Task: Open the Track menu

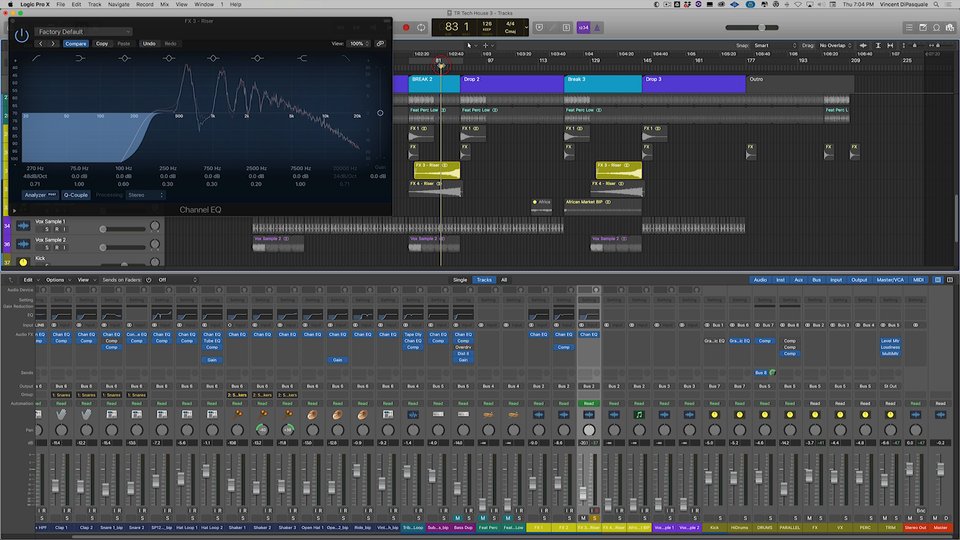Action: click(94, 4)
